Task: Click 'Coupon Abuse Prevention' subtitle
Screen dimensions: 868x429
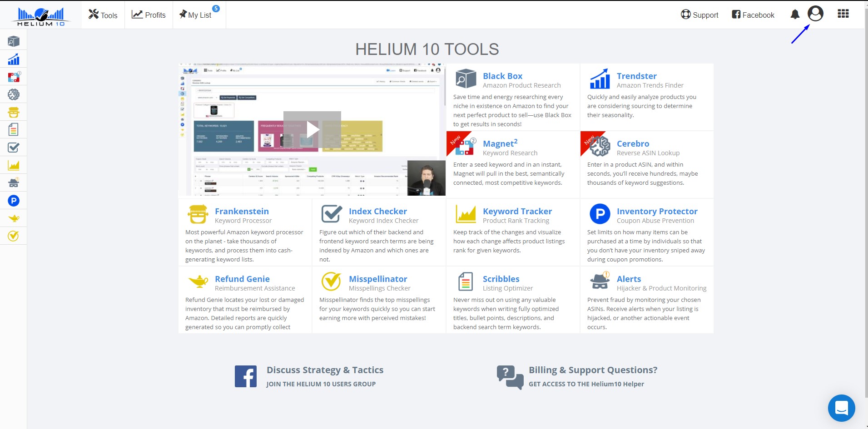Action: (655, 221)
